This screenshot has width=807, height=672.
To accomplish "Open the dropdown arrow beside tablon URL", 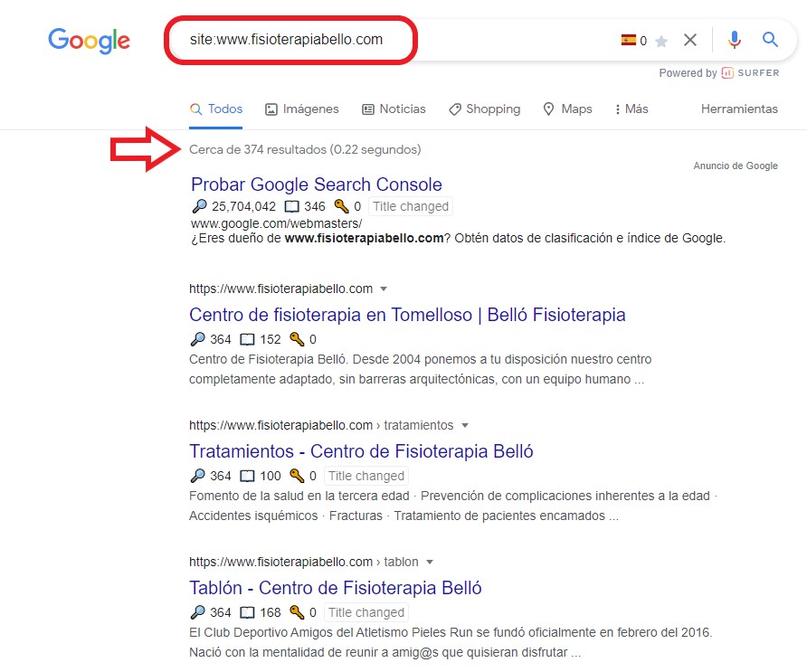I will [430, 562].
